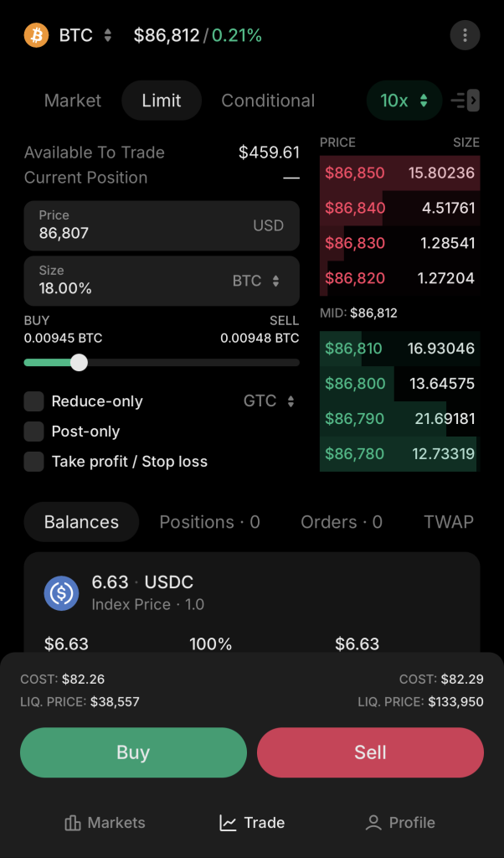Click the Bitcoin logo icon
Viewport: 504px width, 858px height.
tap(36, 35)
